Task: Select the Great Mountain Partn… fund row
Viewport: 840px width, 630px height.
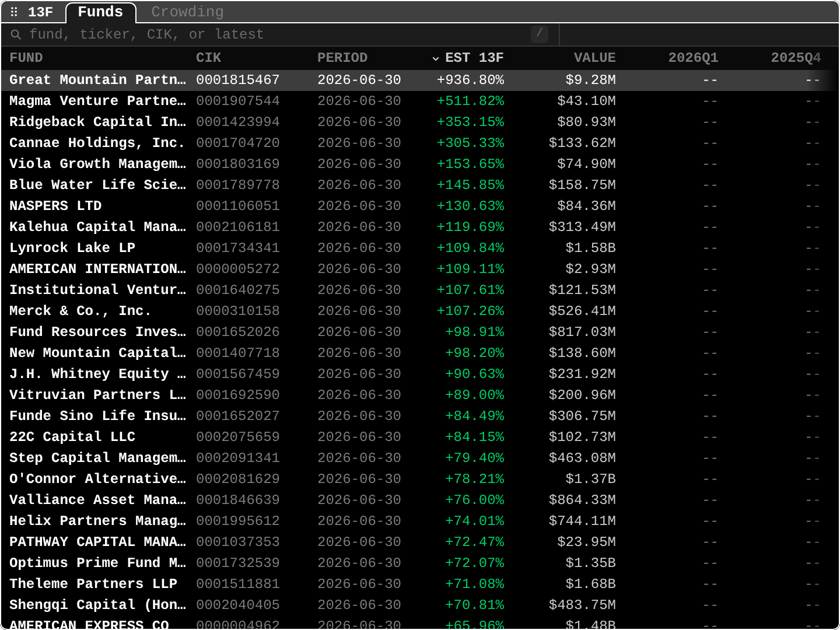Action: tap(420, 80)
